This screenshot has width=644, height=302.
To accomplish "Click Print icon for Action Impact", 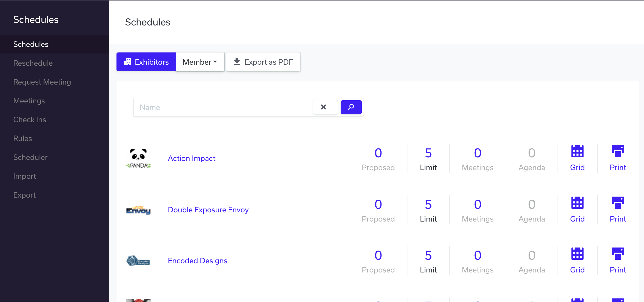I will click(x=618, y=152).
